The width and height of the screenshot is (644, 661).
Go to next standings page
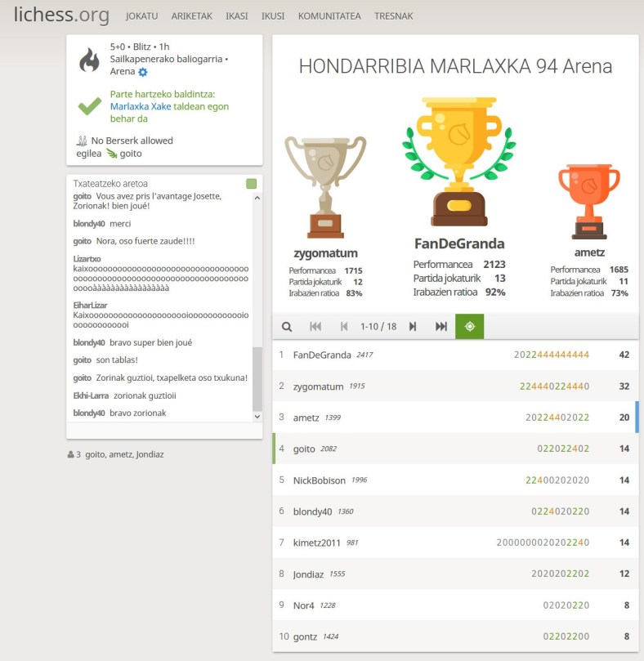(413, 327)
